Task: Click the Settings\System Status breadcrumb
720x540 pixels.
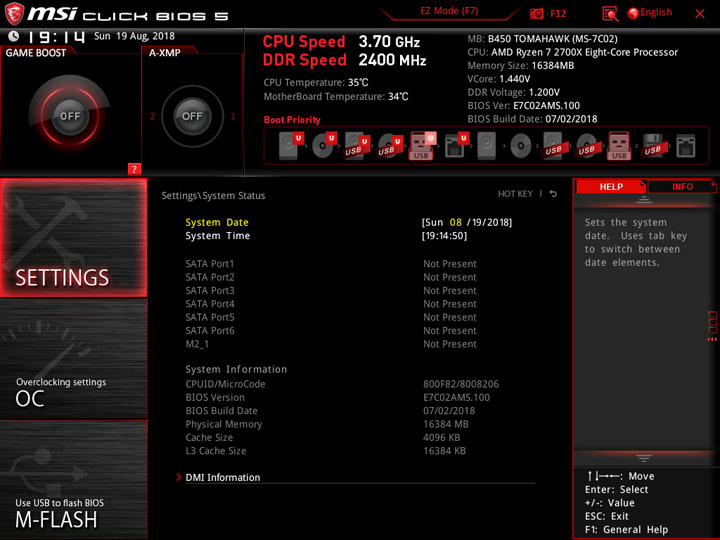Action: coord(213,196)
